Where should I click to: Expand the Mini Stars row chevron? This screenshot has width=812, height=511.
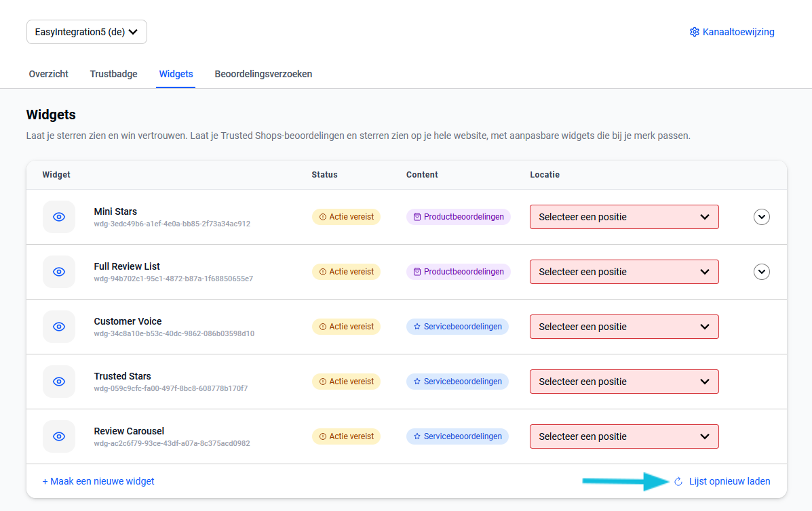[x=762, y=217]
